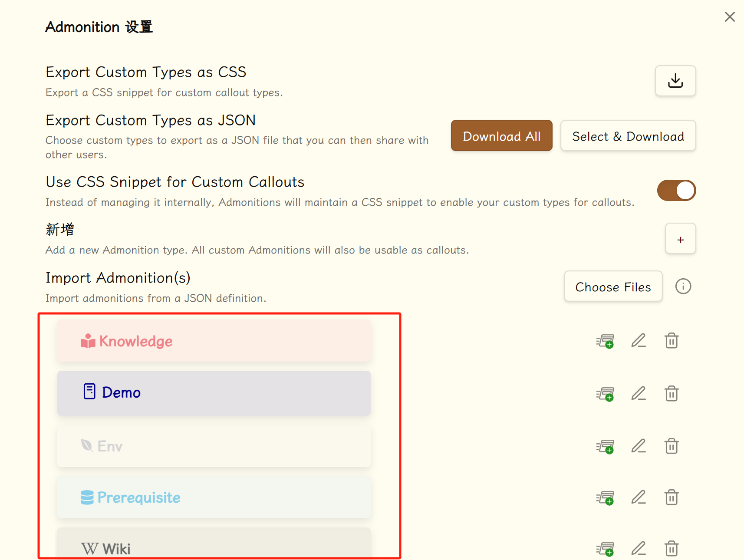Image resolution: width=744 pixels, height=560 pixels.
Task: Open the import info circle icon
Action: 683,287
